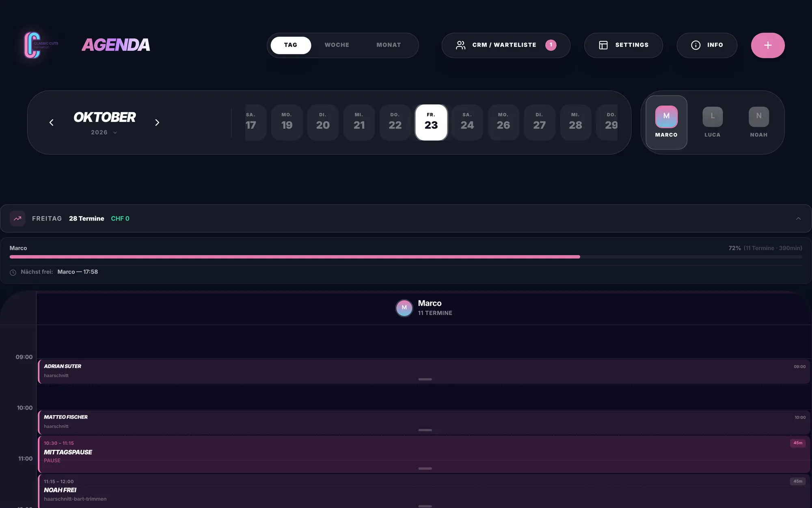
Task: Select Thursday 22 in date strip
Action: (x=395, y=122)
